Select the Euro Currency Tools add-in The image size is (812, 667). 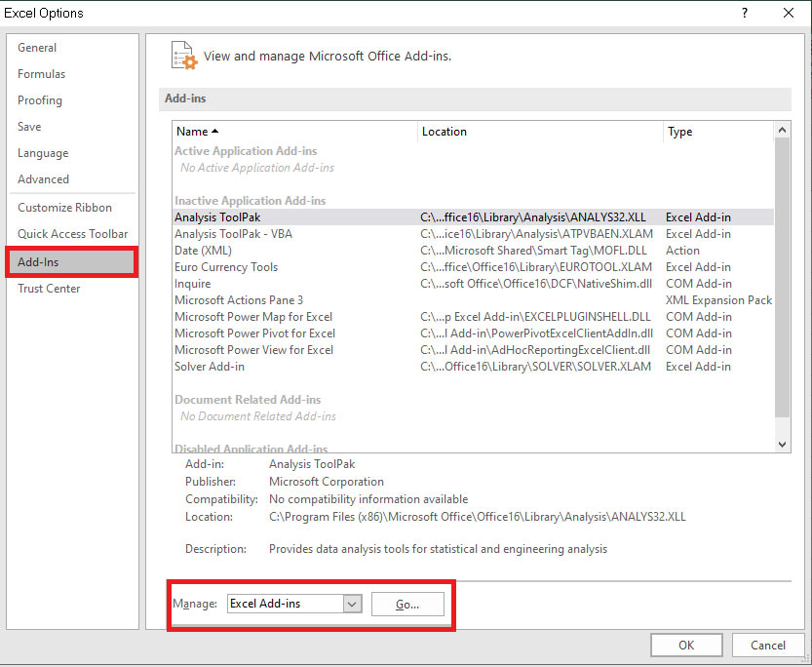point(226,266)
